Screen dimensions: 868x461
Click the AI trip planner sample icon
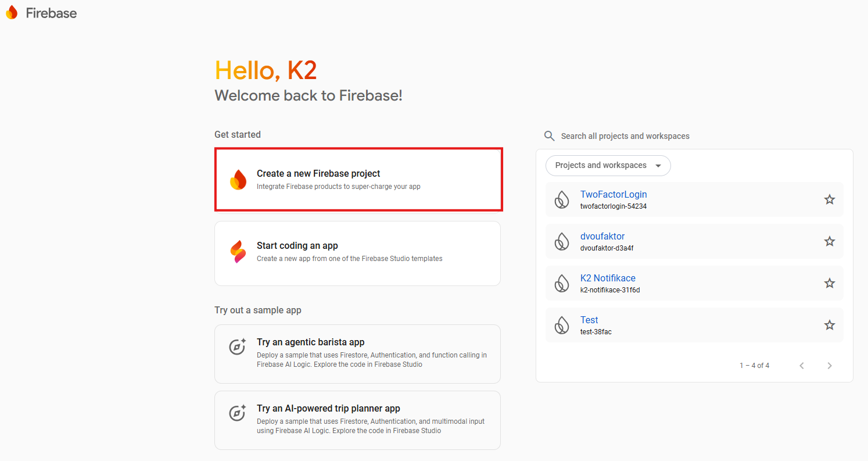237,413
